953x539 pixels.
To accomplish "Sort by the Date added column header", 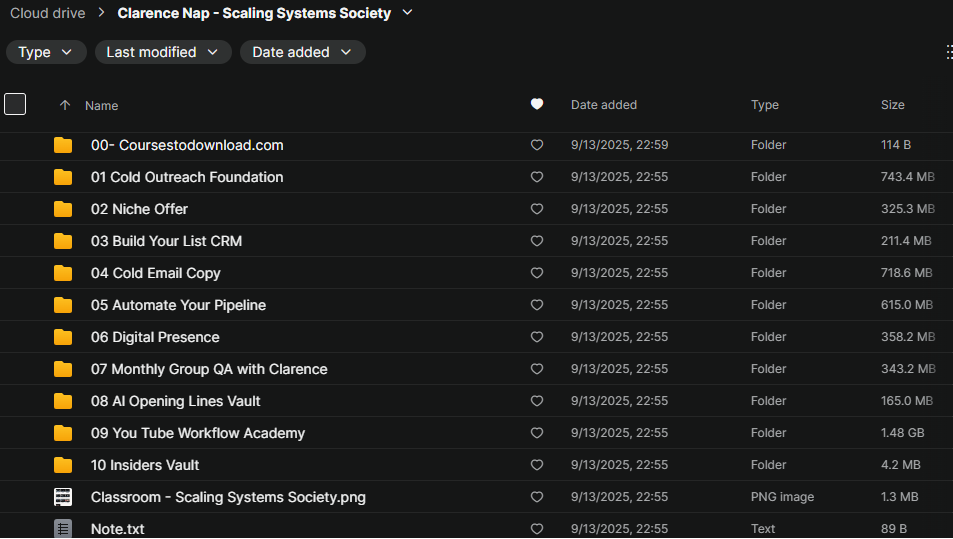I will [604, 105].
